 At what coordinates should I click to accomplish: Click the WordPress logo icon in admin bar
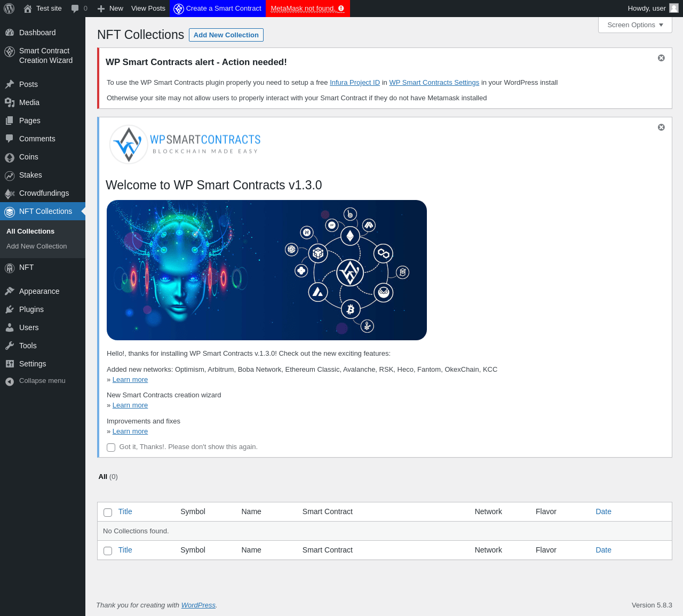pos(9,9)
